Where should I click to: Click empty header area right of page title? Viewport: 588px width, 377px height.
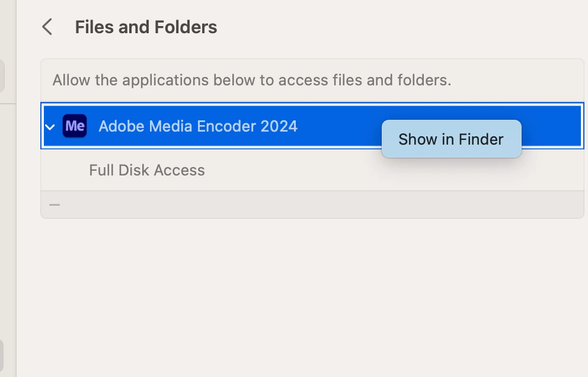click(x=403, y=27)
